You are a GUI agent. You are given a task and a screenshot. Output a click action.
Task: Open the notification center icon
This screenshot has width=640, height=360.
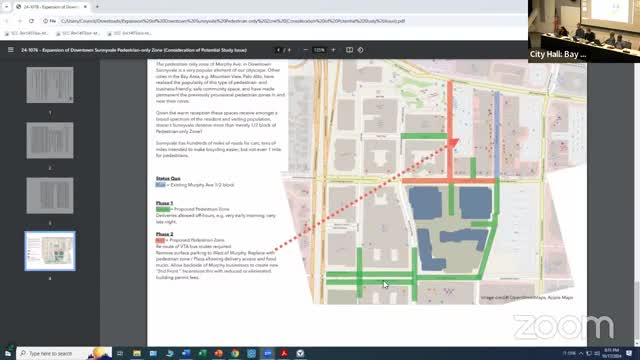tap(629, 353)
